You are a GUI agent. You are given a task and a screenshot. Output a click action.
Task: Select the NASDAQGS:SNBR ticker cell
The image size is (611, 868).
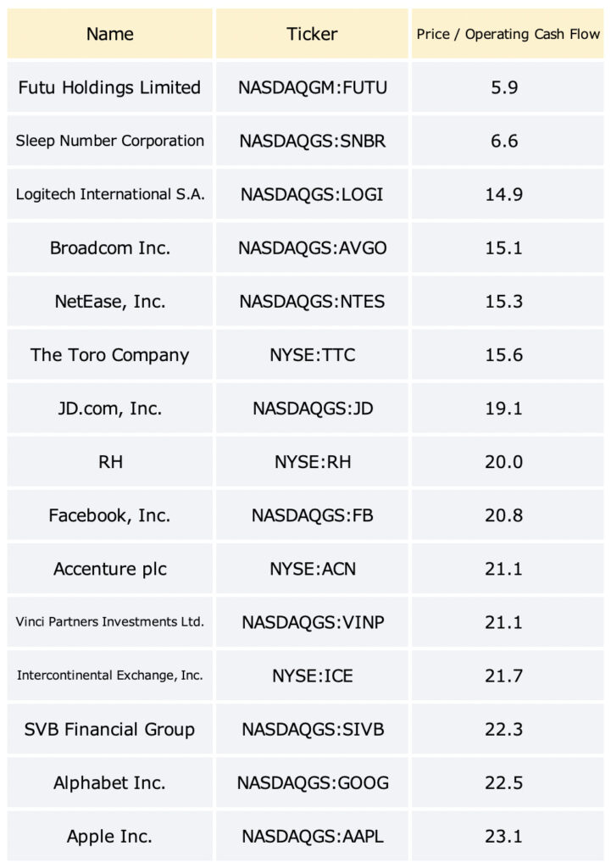312,141
